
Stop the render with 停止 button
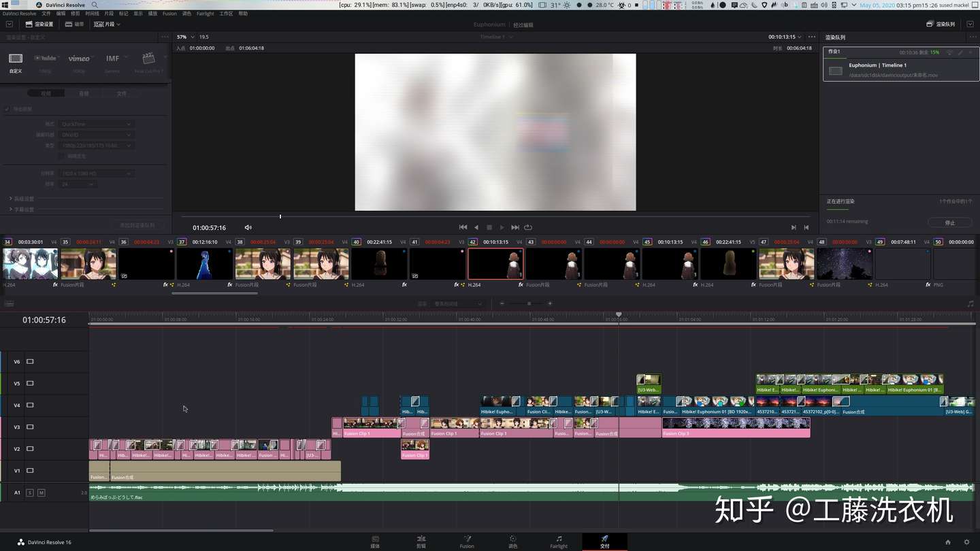tap(950, 222)
